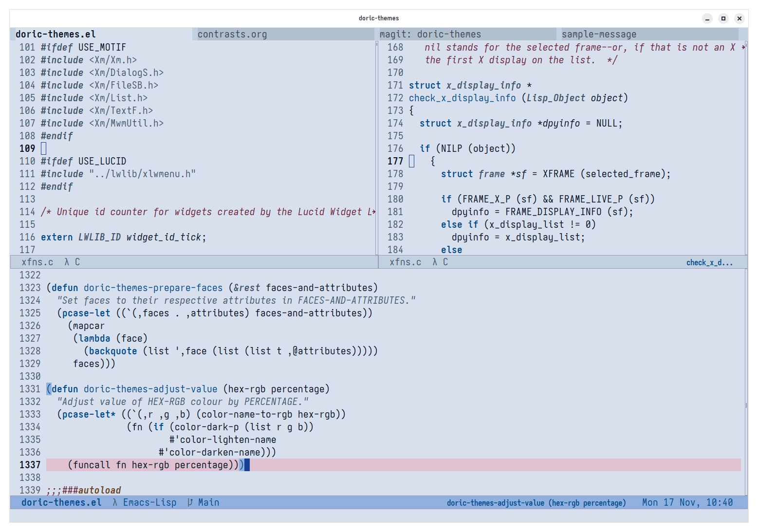
Task: Click the defun doric-themes-prepare-faces function name
Action: click(153, 288)
